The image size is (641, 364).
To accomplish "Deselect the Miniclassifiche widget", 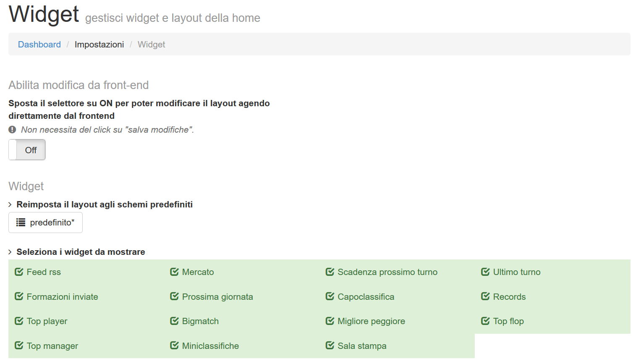I will point(210,346).
